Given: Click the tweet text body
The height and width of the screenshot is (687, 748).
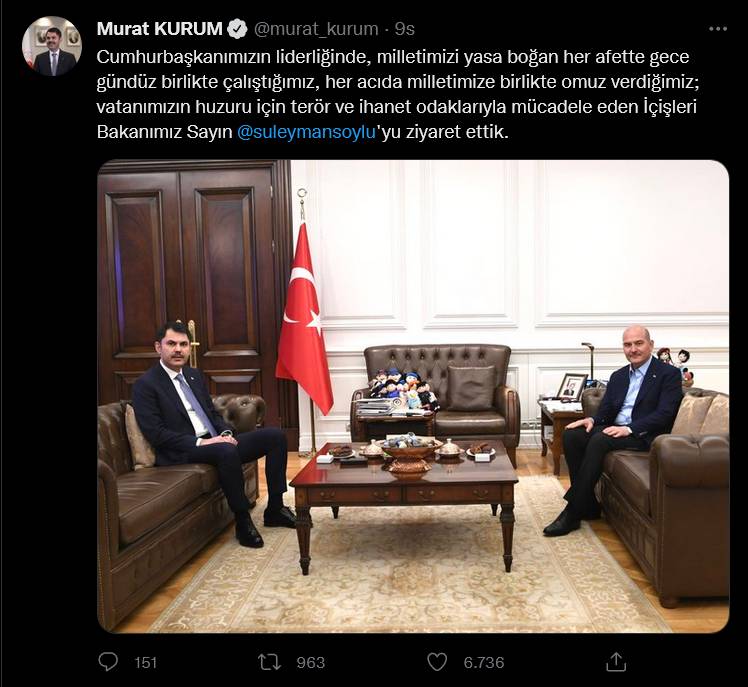Looking at the screenshot, I should click(x=398, y=94).
